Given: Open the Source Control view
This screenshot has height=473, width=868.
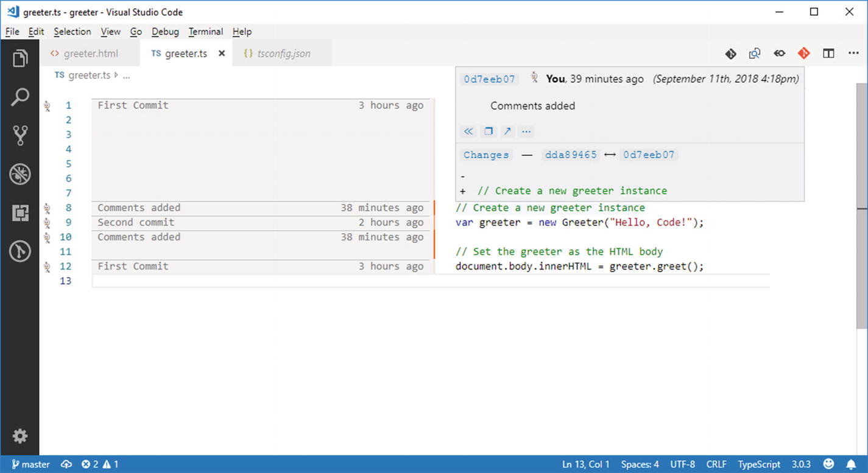Looking at the screenshot, I should click(19, 136).
